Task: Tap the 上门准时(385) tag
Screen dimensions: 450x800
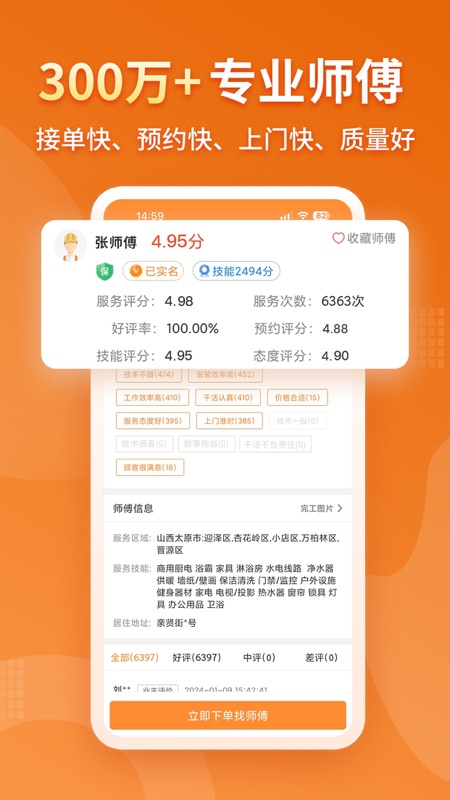Action: (230, 421)
